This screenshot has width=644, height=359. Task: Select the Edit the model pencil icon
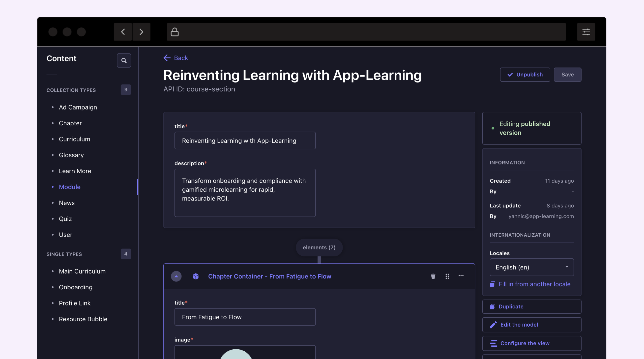[493, 325]
